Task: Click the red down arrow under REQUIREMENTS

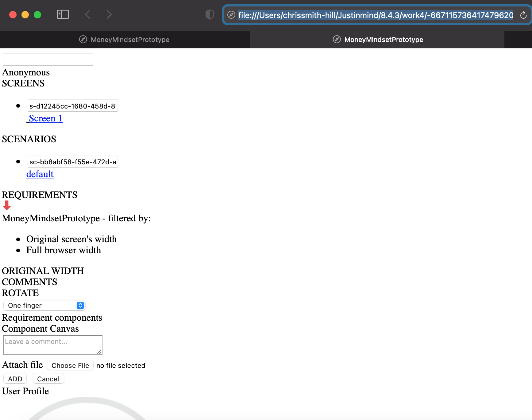Action: click(7, 205)
